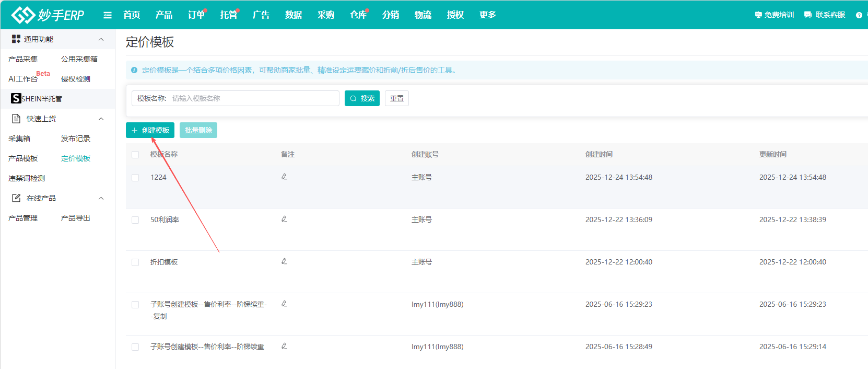Open the help question mark icon
Screen dimensions: 868x369
(x=859, y=15)
